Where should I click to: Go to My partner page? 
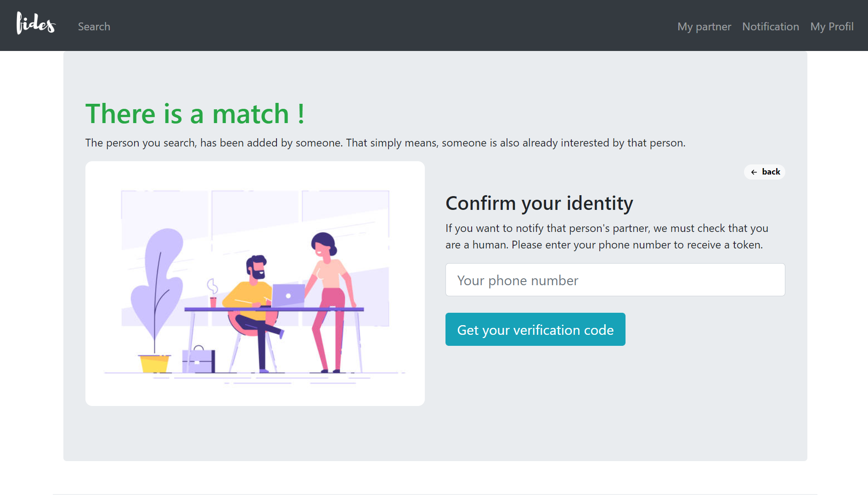704,27
